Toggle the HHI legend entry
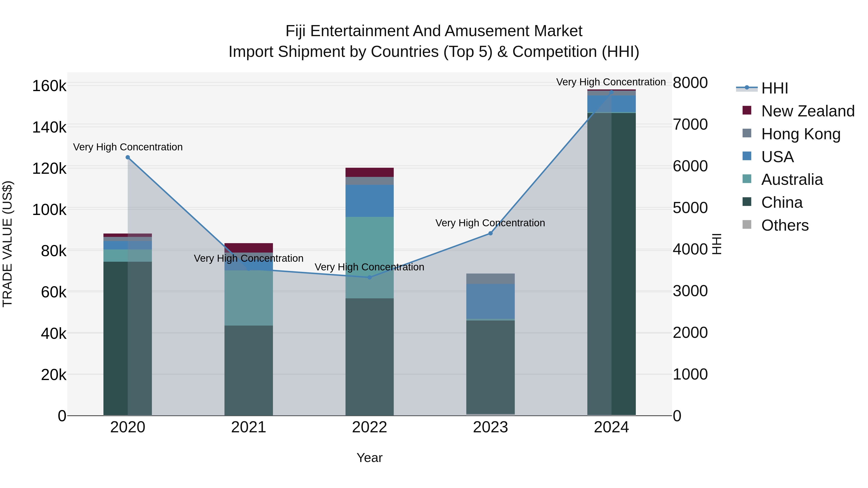 pyautogui.click(x=762, y=88)
